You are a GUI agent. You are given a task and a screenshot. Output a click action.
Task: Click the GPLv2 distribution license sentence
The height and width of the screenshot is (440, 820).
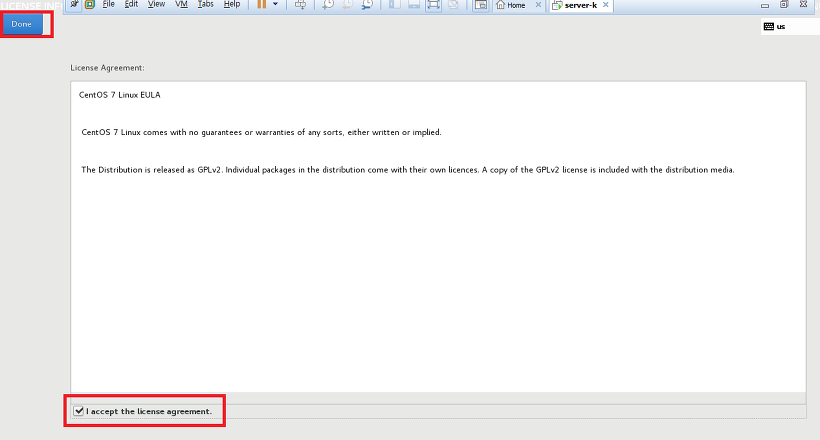(408, 170)
